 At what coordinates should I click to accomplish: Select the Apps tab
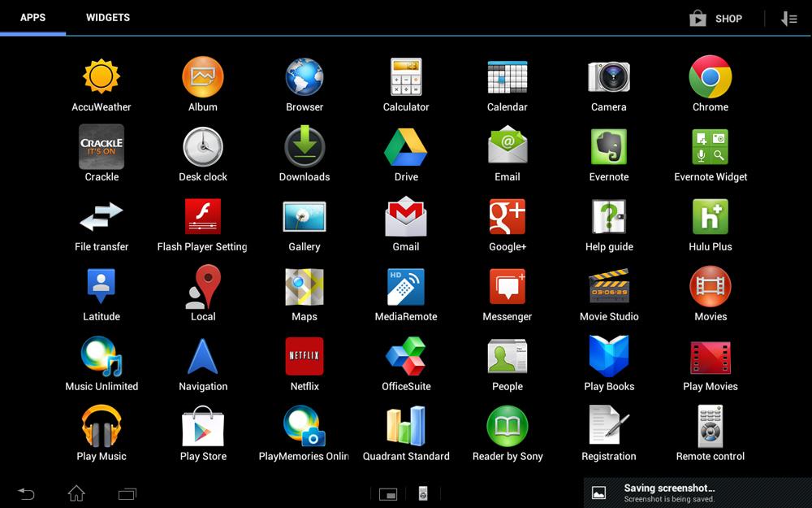tap(32, 18)
